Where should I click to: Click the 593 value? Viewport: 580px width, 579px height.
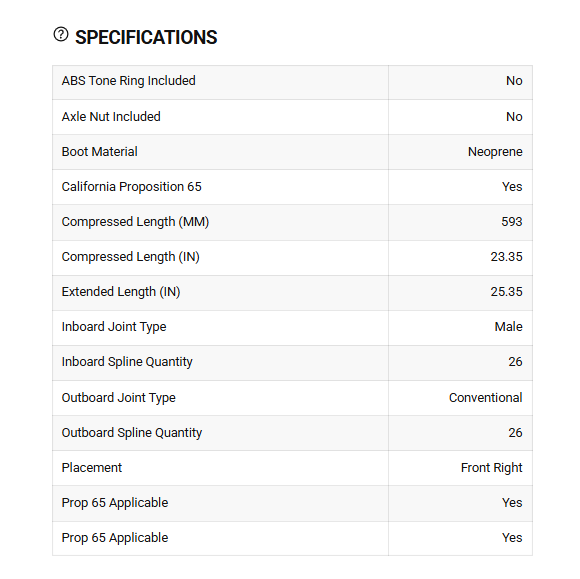point(512,222)
